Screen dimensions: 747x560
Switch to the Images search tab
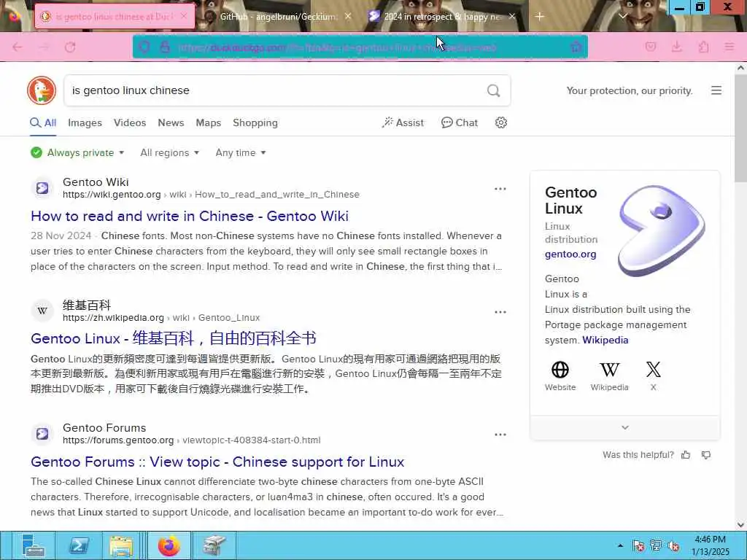tap(85, 122)
